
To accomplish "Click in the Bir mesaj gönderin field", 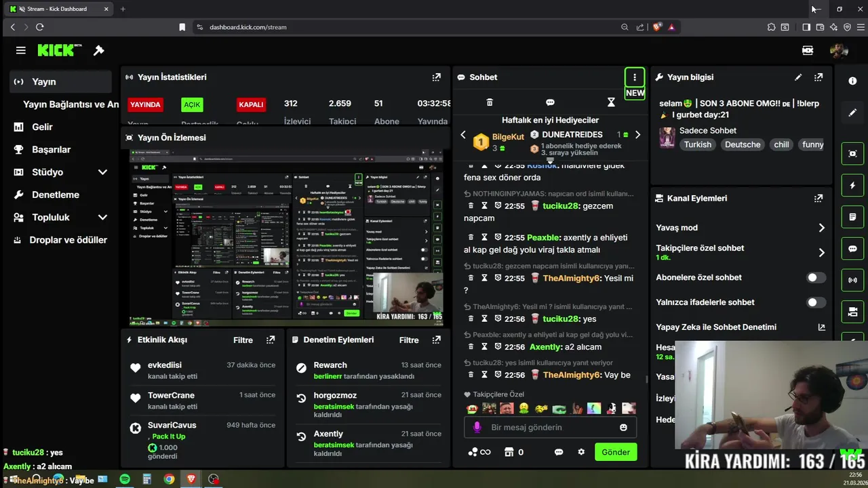I will click(549, 428).
